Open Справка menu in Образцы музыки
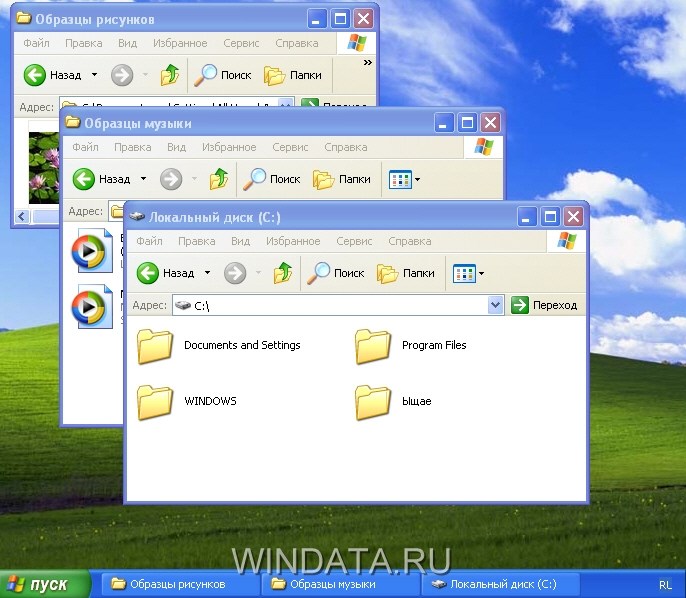The image size is (686, 598). (346, 147)
